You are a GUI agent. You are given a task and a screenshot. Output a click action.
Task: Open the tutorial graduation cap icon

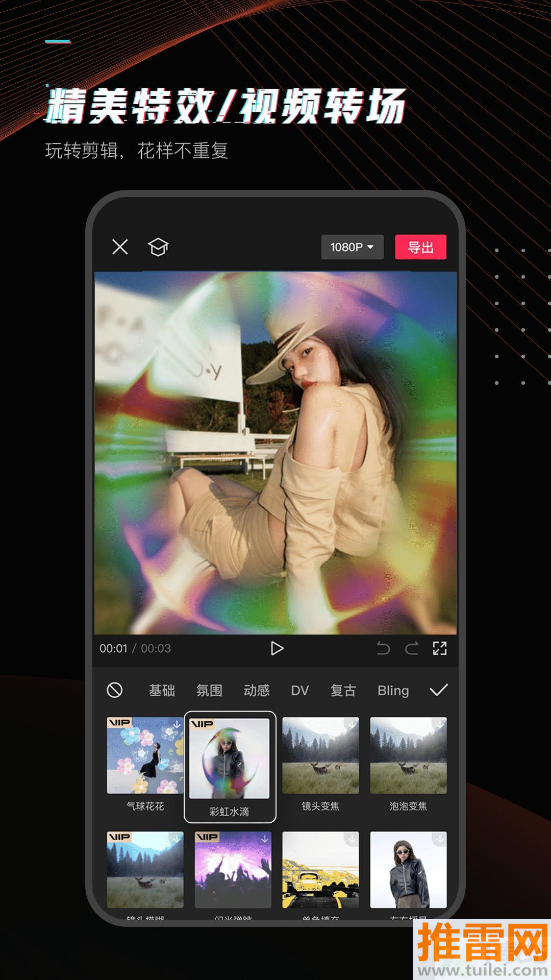[x=158, y=247]
